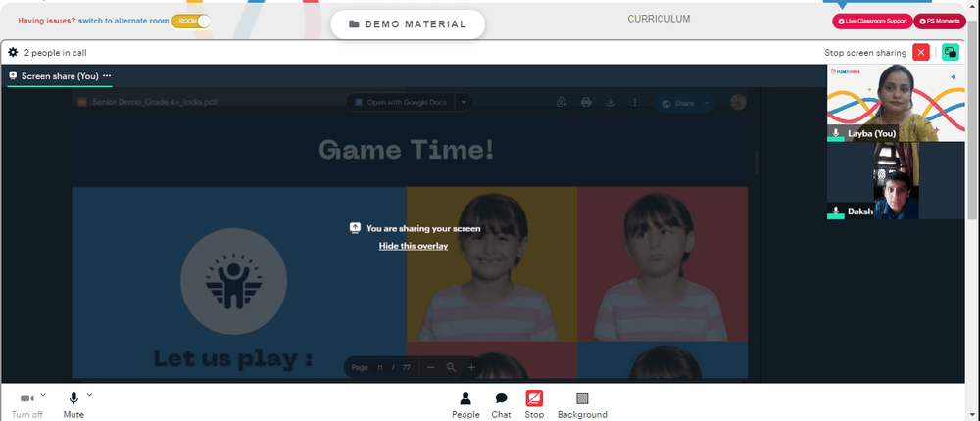
Task: Open Screen share more options menu
Action: pos(107,75)
